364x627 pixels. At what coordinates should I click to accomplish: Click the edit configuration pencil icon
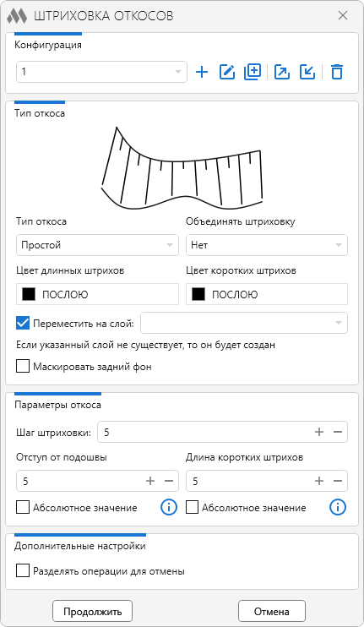[x=227, y=72]
